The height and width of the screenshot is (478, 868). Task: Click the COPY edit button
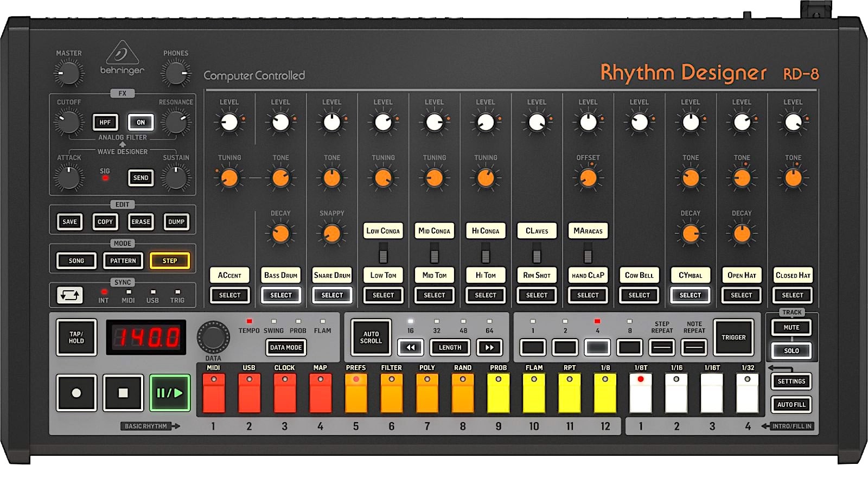(105, 222)
